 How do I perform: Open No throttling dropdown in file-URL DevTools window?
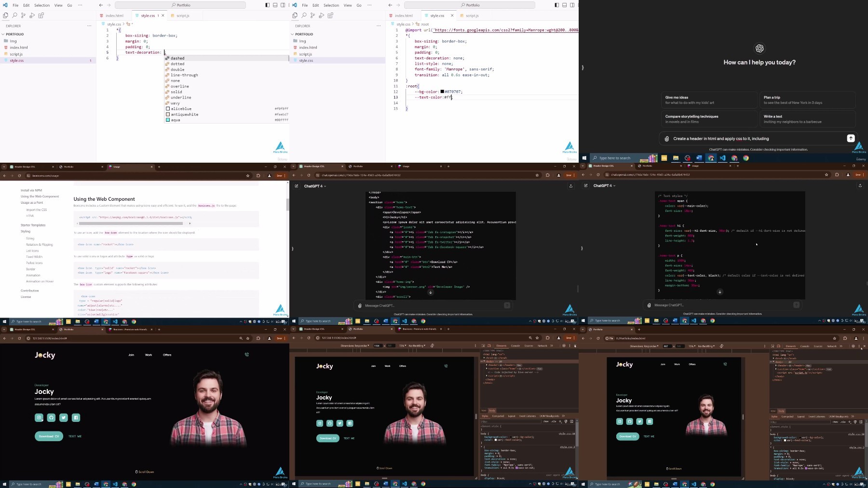tap(706, 346)
